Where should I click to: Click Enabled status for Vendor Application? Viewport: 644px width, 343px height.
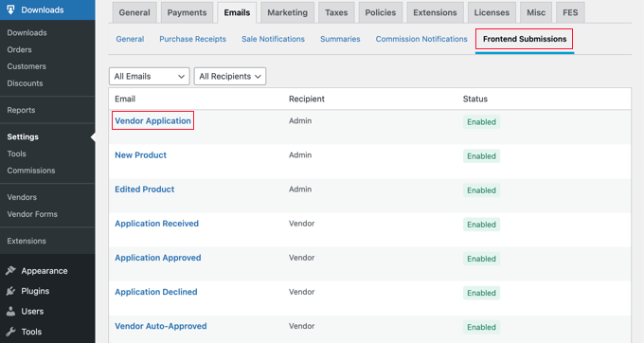click(x=481, y=122)
